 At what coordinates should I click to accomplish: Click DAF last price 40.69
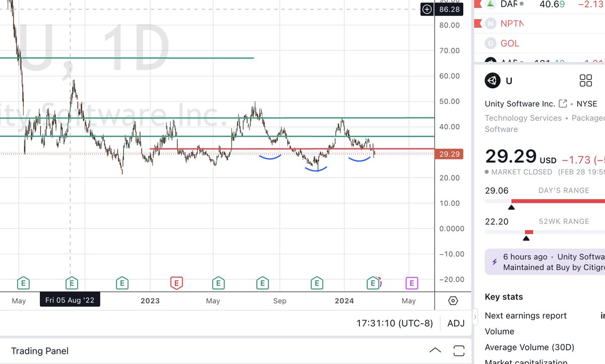tap(552, 4)
